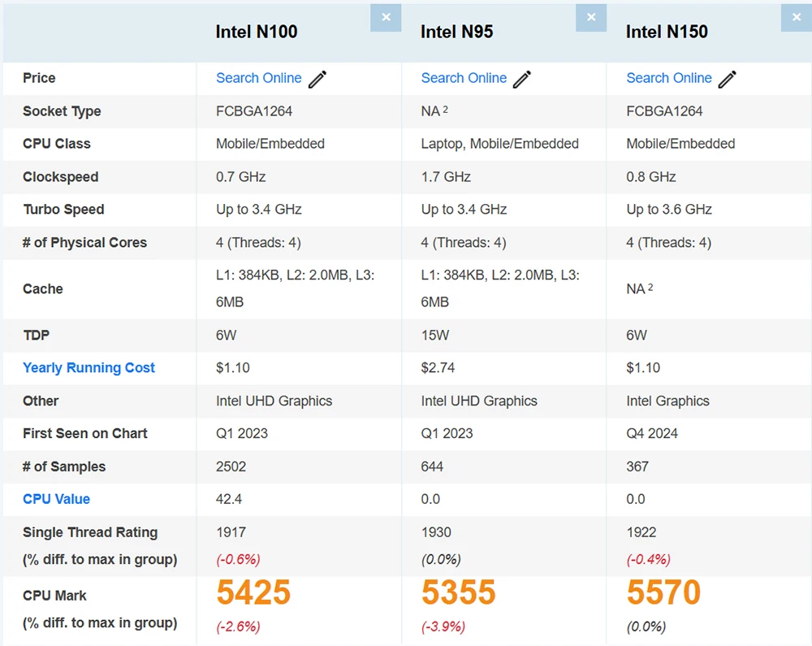
Task: Click the 5570 CPU Mark score
Action: tap(663, 592)
